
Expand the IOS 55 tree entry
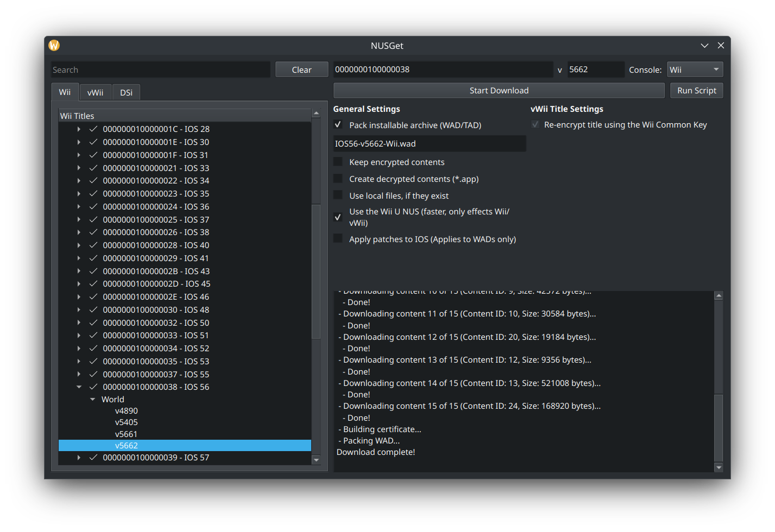click(79, 375)
